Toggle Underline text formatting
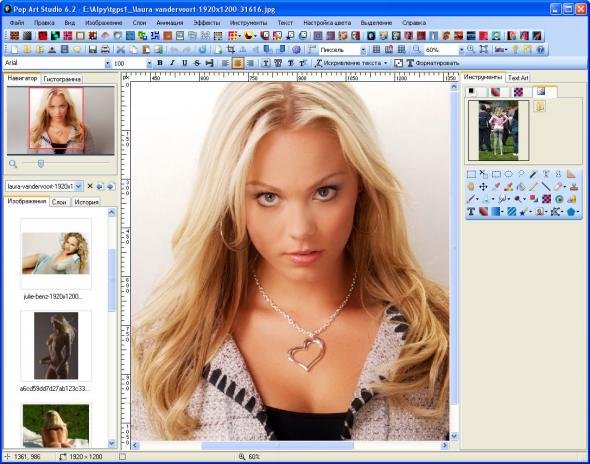 coord(185,63)
